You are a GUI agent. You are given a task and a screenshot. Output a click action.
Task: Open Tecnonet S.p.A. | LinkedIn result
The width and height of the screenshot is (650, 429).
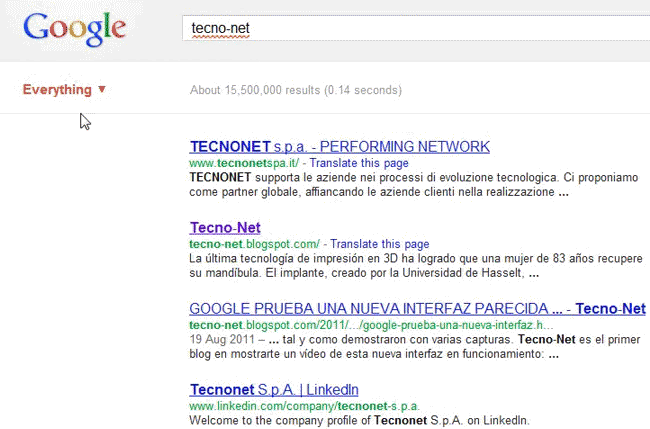(274, 390)
